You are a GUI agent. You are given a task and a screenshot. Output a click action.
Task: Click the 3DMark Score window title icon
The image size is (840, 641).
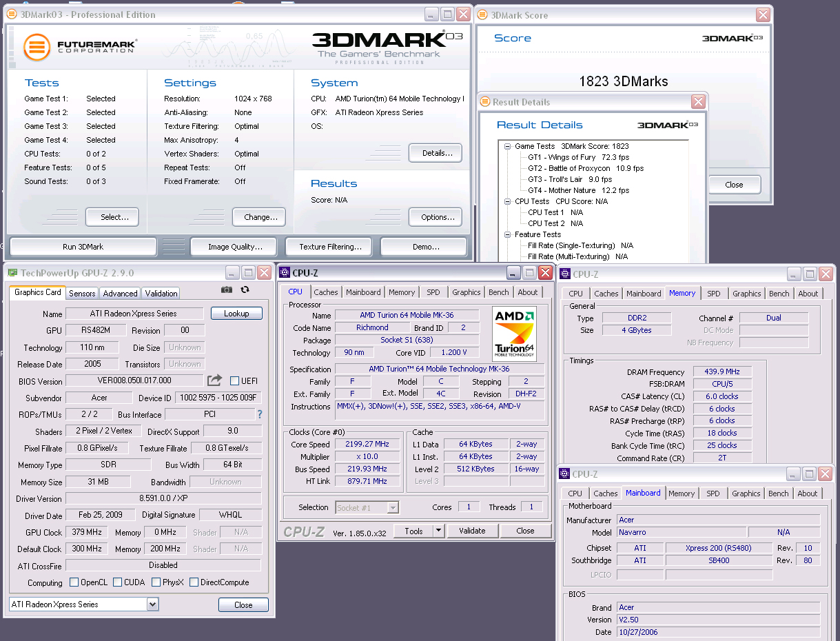[x=483, y=15]
